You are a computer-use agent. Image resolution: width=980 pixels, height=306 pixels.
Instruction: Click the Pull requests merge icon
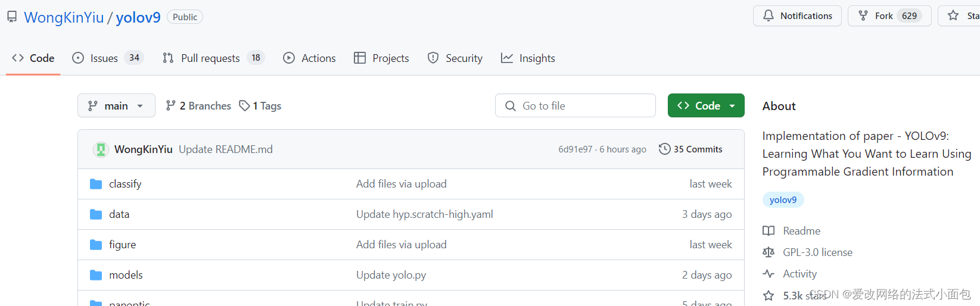(x=168, y=58)
